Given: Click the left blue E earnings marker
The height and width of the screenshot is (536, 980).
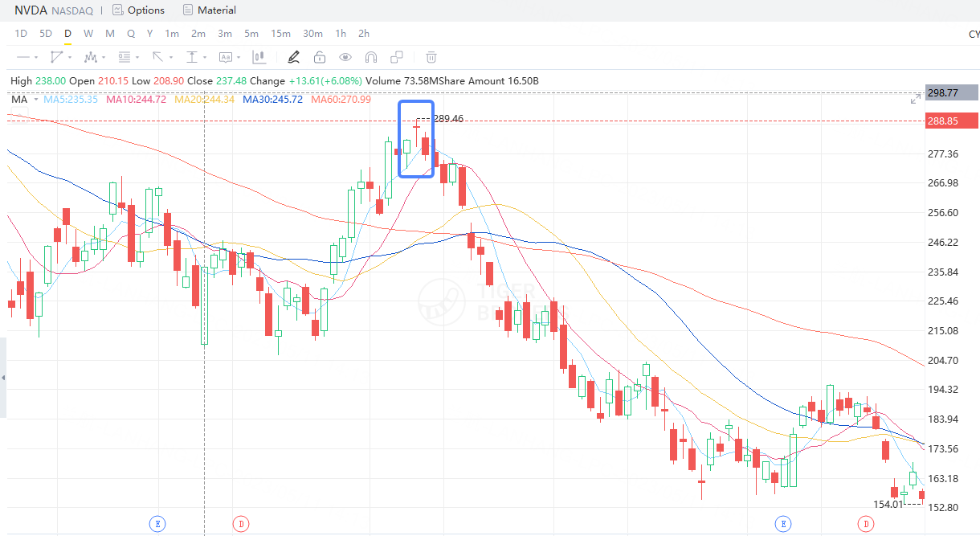Looking at the screenshot, I should click(x=158, y=524).
